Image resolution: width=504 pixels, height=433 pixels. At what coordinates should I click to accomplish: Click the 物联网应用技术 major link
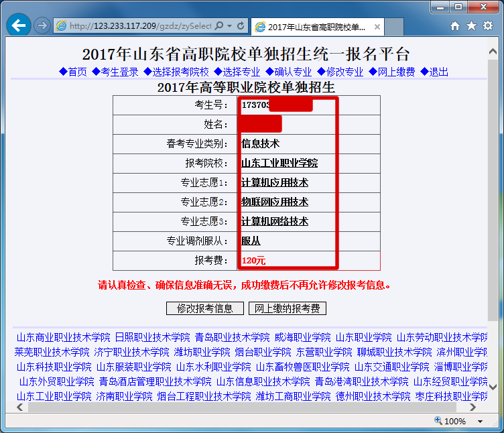point(275,202)
